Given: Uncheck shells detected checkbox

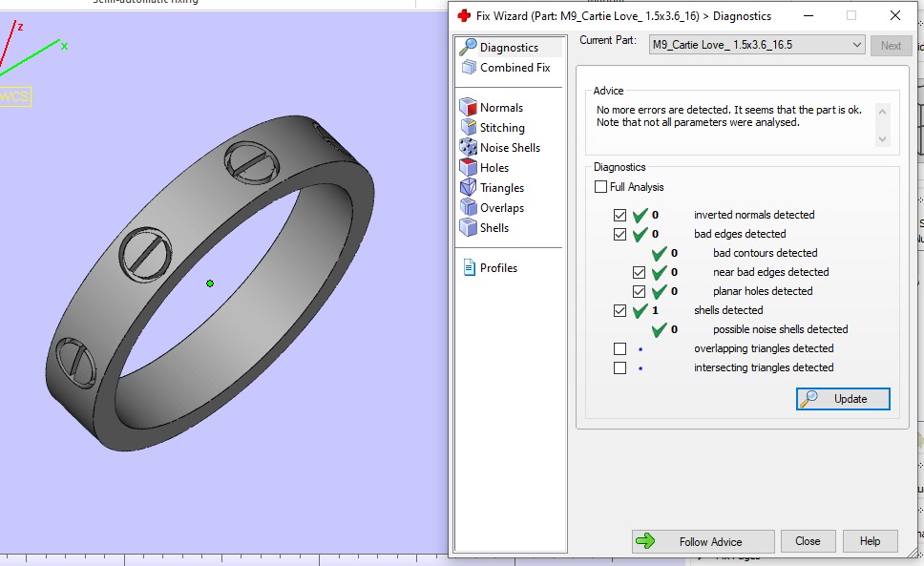Looking at the screenshot, I should pos(619,310).
